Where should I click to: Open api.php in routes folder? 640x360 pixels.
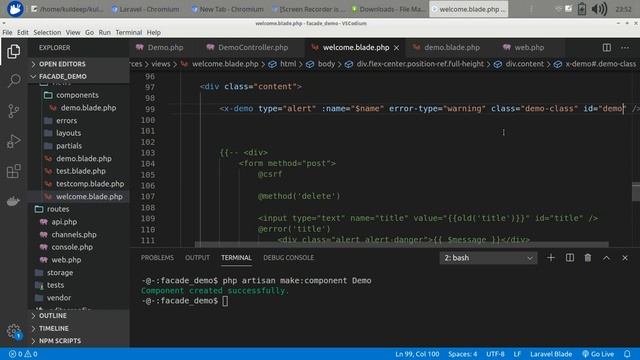(x=64, y=222)
